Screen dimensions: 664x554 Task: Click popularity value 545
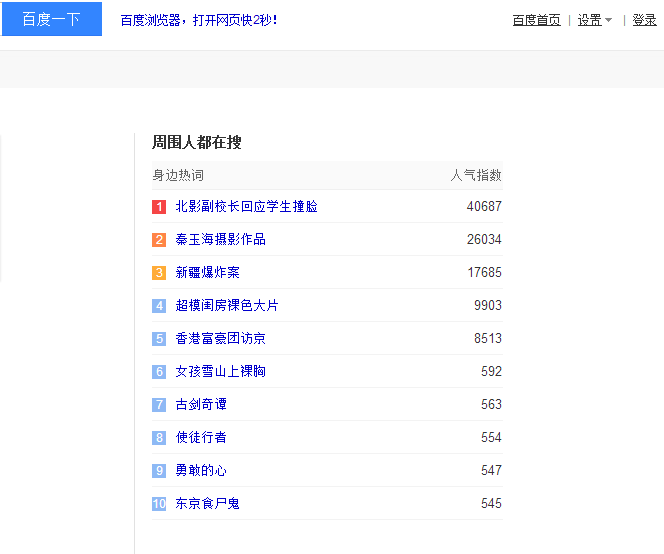(491, 504)
